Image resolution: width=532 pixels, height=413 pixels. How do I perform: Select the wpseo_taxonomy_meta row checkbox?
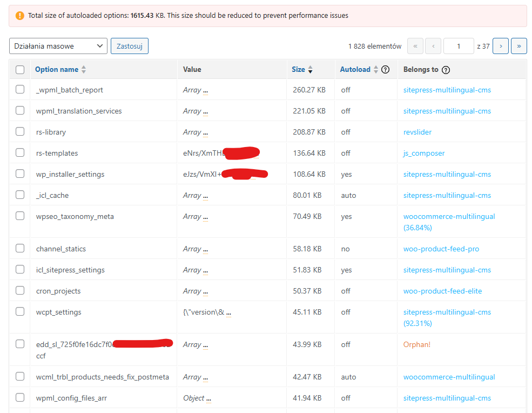click(x=20, y=216)
